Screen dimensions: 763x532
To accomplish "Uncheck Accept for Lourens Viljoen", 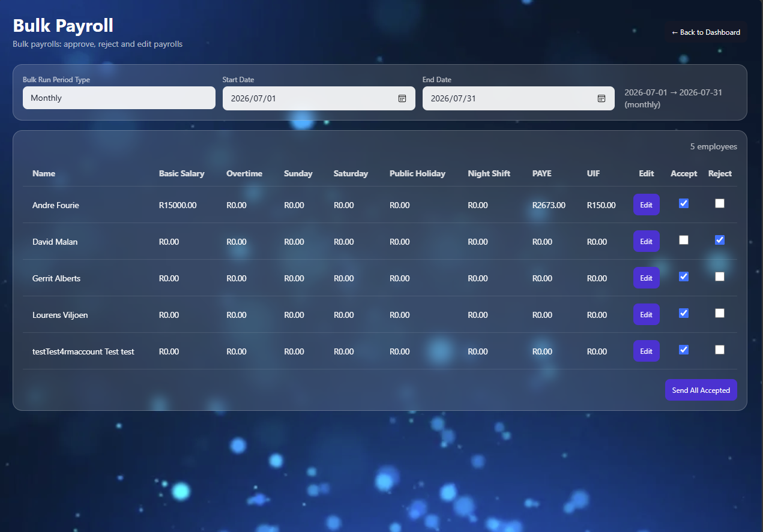I will click(x=684, y=313).
